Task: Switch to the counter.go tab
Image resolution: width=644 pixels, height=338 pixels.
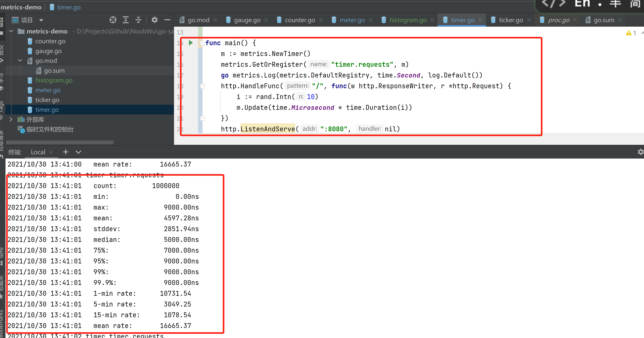Action: coord(300,20)
